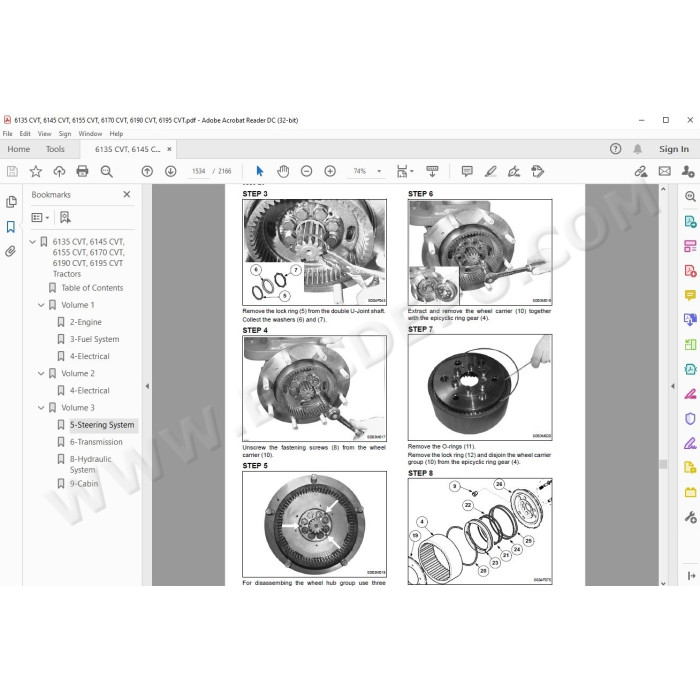This screenshot has height=700, width=700.
Task: Switch to the Home tab
Action: [x=19, y=149]
